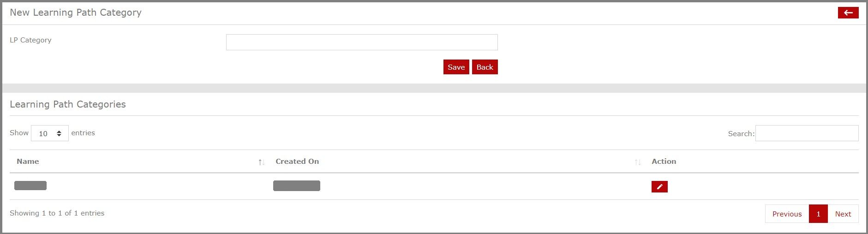Save the new learning path category
Image resolution: width=868 pixels, height=234 pixels.
coord(456,67)
